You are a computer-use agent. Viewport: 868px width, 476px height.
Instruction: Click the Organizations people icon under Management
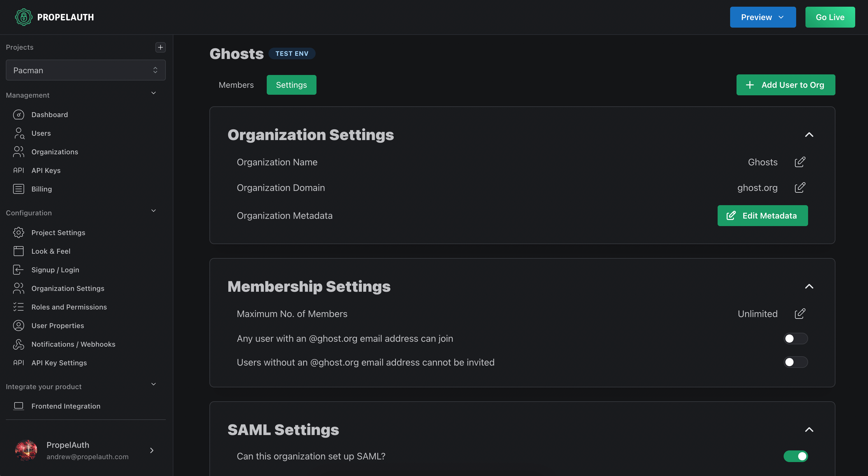click(19, 152)
